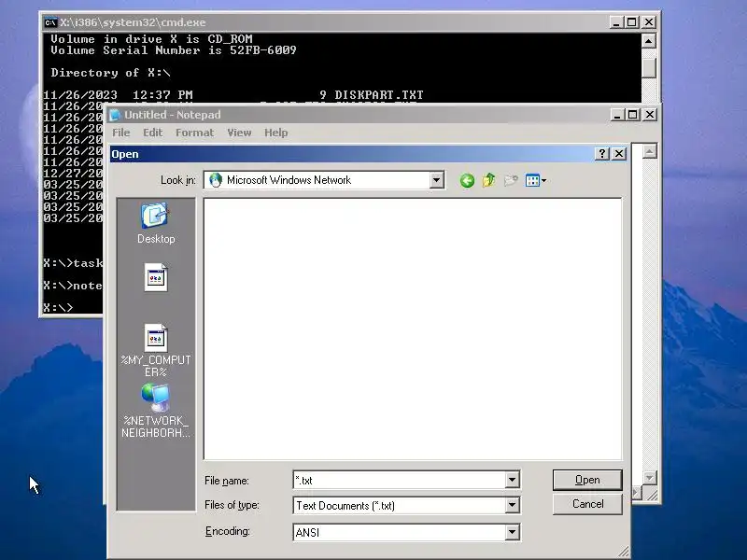Click the Cancel button
Screen dimensions: 747x560
tap(587, 504)
